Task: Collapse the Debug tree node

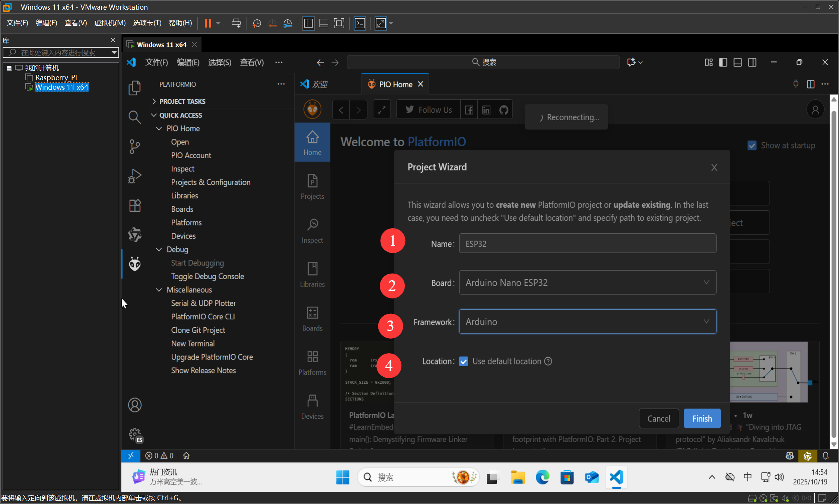Action: point(159,249)
